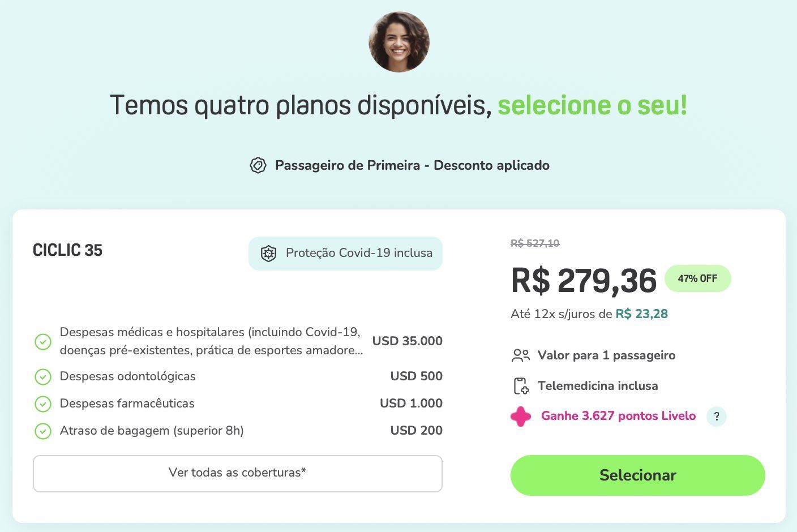Click the checkmark beside Despesas odontológicas
This screenshot has height=532, width=797.
(43, 376)
